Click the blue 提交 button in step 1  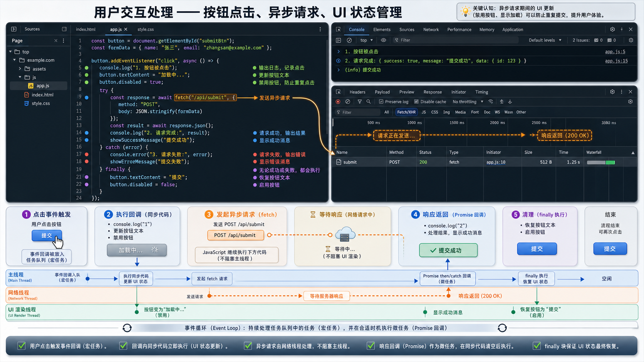[47, 235]
